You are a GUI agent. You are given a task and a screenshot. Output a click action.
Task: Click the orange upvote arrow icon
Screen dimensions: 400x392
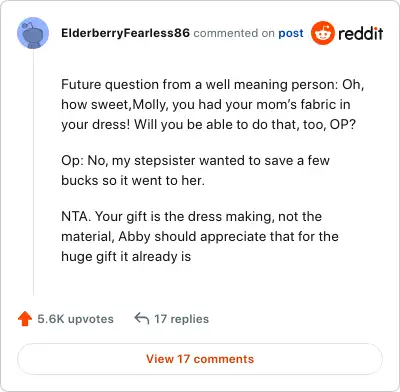coord(25,319)
